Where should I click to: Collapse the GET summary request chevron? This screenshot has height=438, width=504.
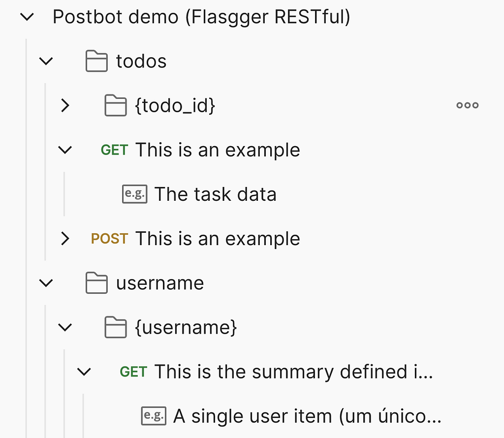(84, 372)
